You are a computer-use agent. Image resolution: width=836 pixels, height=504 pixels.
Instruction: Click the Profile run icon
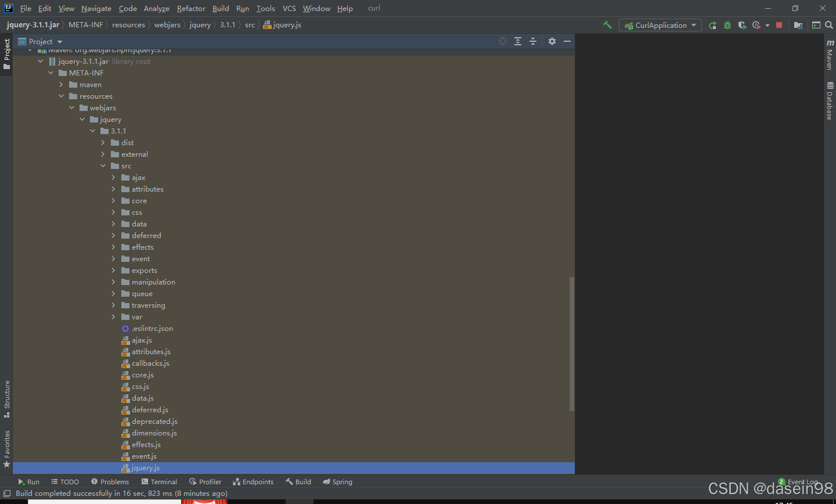pyautogui.click(x=756, y=25)
